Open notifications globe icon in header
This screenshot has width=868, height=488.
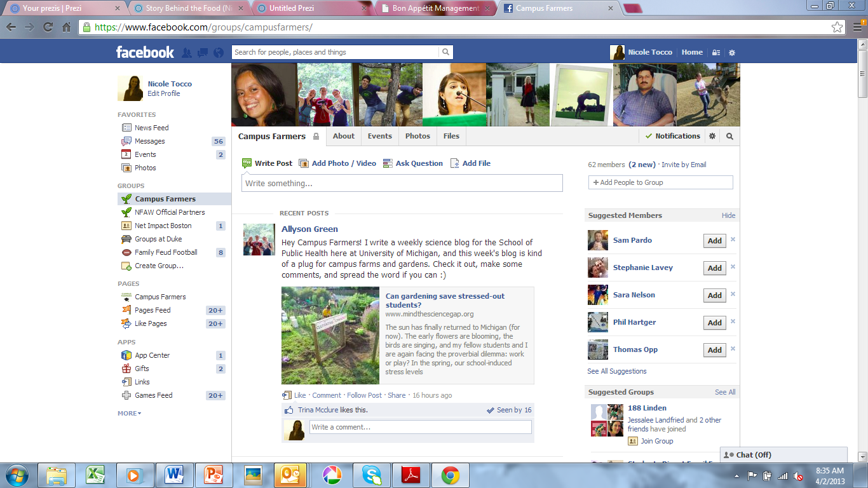219,53
